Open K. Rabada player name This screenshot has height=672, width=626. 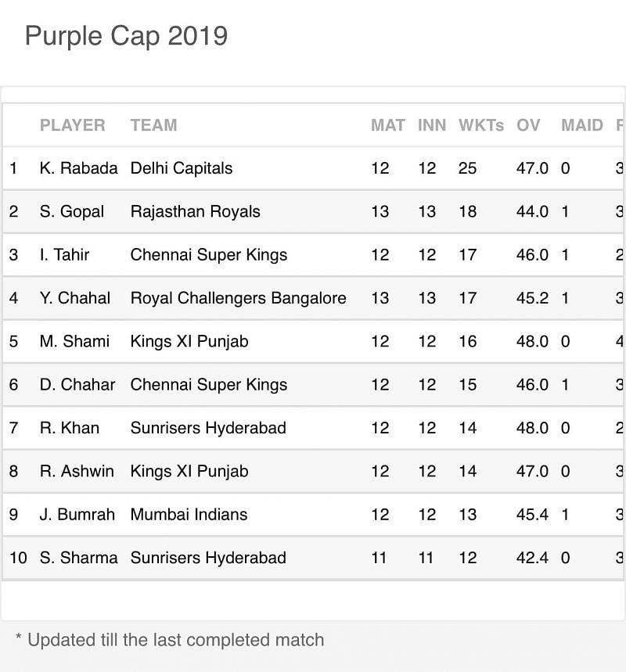coord(78,168)
